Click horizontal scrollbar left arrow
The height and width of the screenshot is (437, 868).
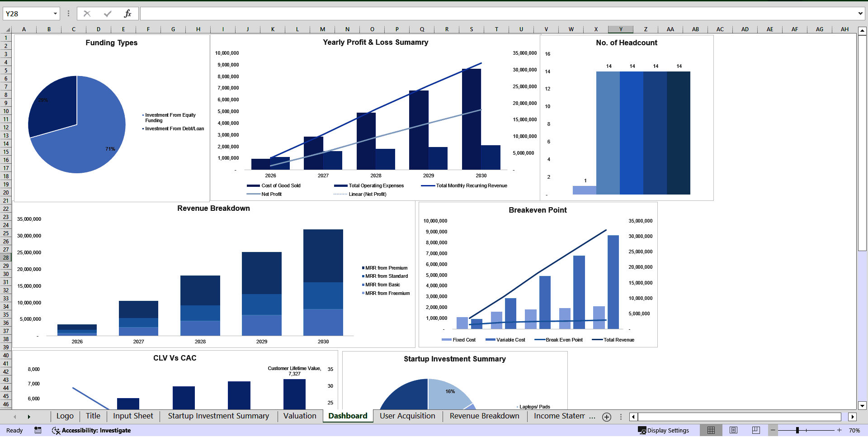point(633,417)
